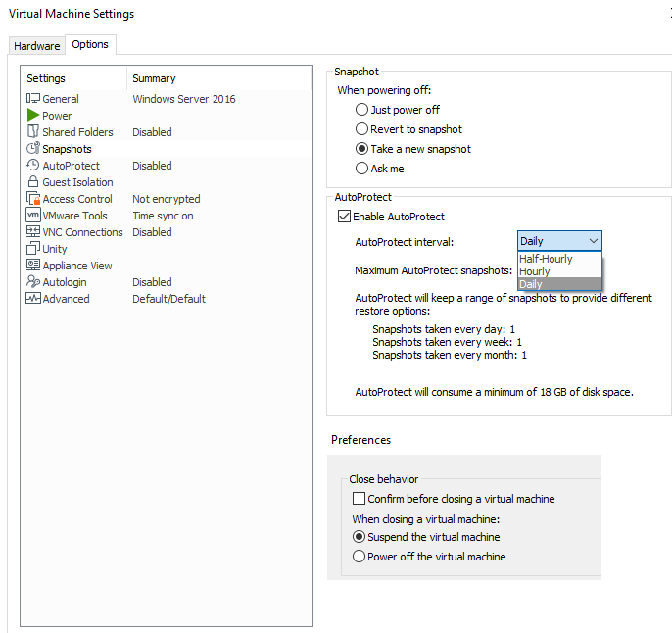The width and height of the screenshot is (672, 633).
Task: Select Just power off option
Action: (x=361, y=110)
